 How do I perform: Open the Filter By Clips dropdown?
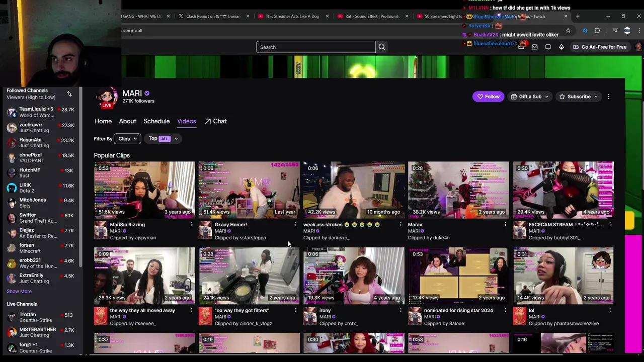pyautogui.click(x=127, y=139)
